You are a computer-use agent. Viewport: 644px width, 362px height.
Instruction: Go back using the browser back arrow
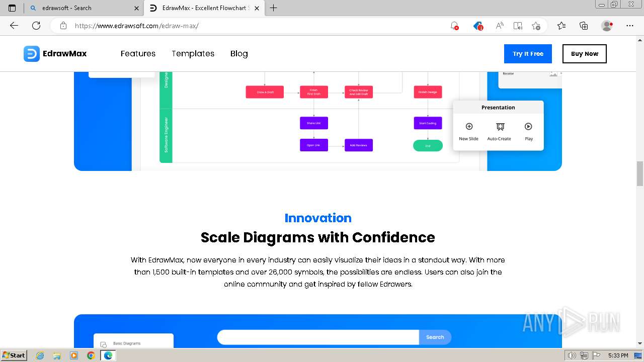pos(14,26)
